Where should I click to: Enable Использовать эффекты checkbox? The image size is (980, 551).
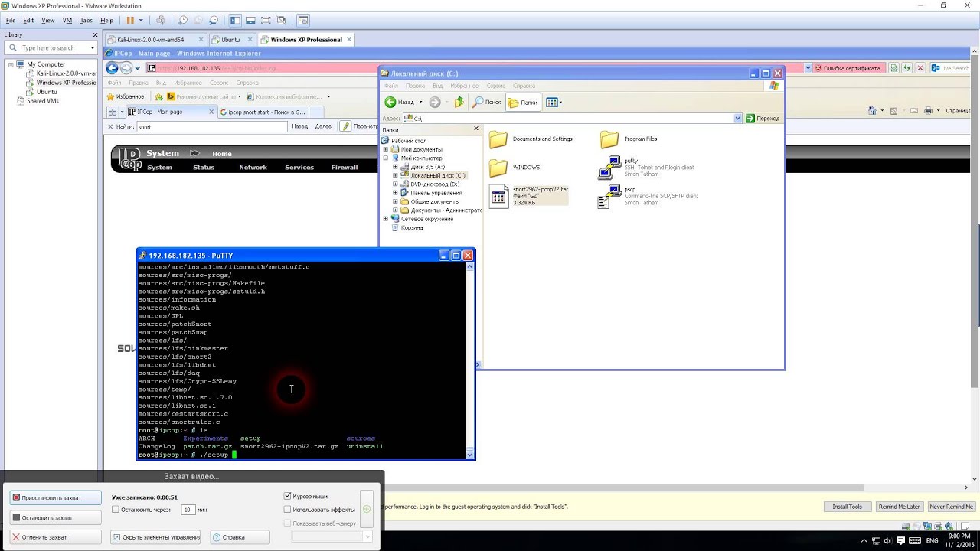[288, 509]
